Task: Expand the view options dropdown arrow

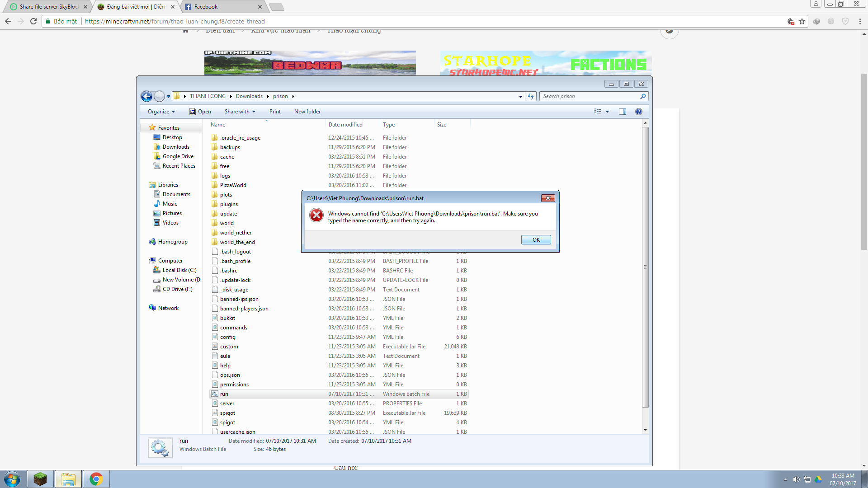Action: tap(607, 112)
